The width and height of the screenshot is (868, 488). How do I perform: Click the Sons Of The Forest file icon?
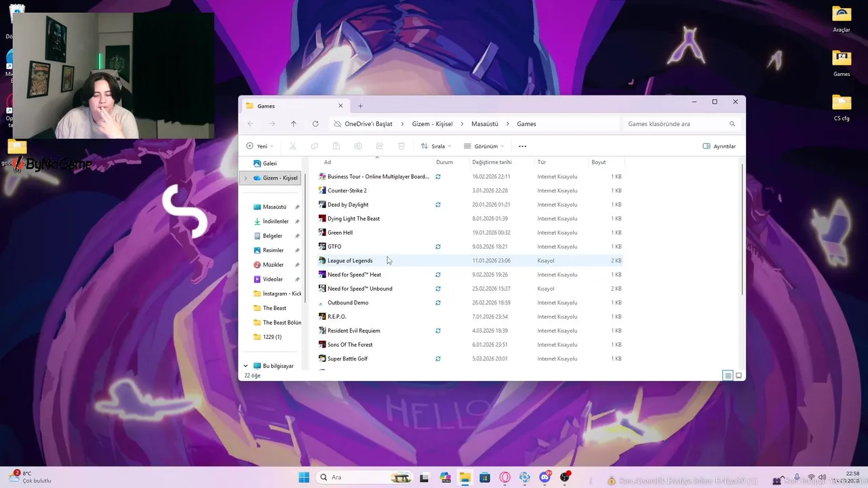click(322, 344)
